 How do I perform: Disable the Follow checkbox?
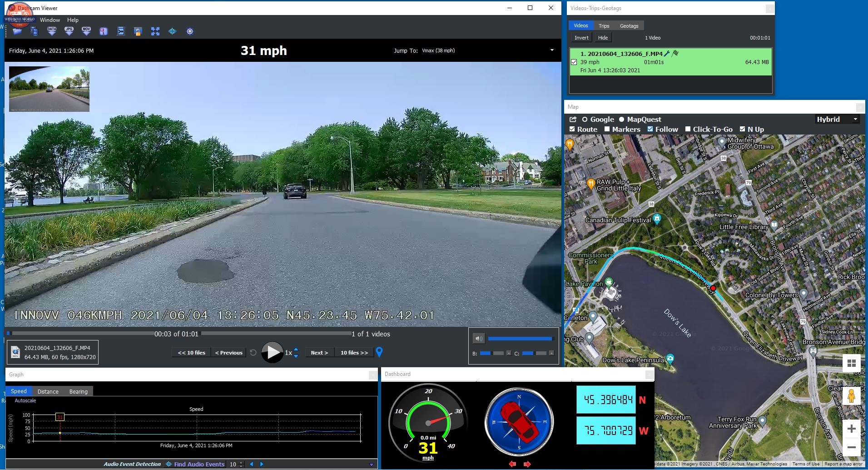point(650,129)
